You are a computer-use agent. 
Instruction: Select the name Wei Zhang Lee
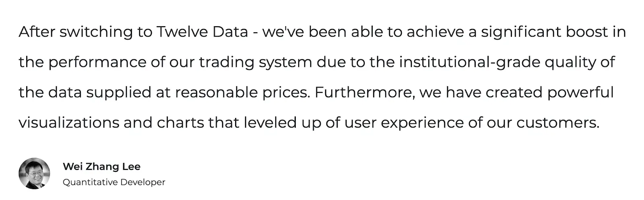(x=101, y=167)
